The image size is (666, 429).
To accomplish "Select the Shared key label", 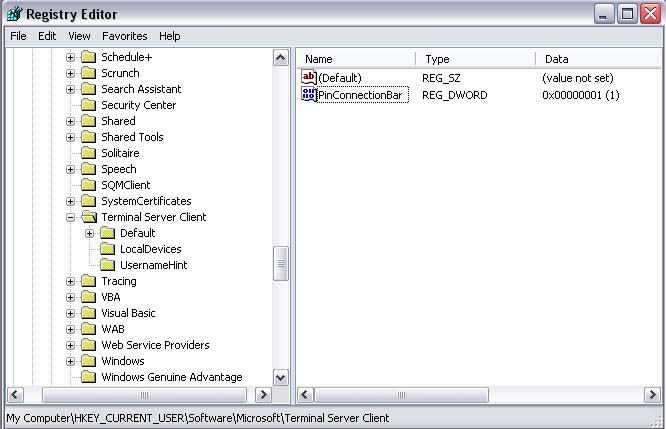I will [x=118, y=121].
